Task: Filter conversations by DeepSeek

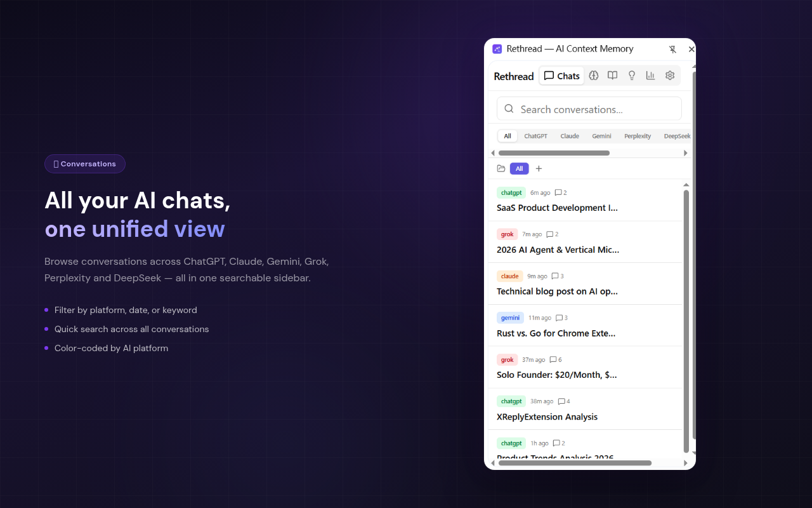Action: (677, 136)
